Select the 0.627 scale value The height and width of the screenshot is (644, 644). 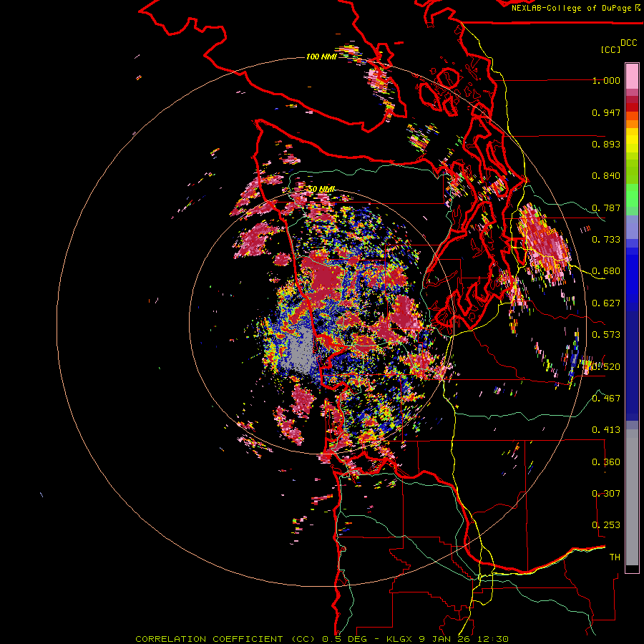606,303
